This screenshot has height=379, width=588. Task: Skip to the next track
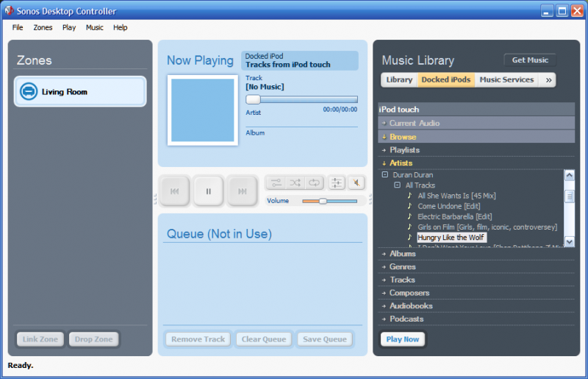pos(243,191)
